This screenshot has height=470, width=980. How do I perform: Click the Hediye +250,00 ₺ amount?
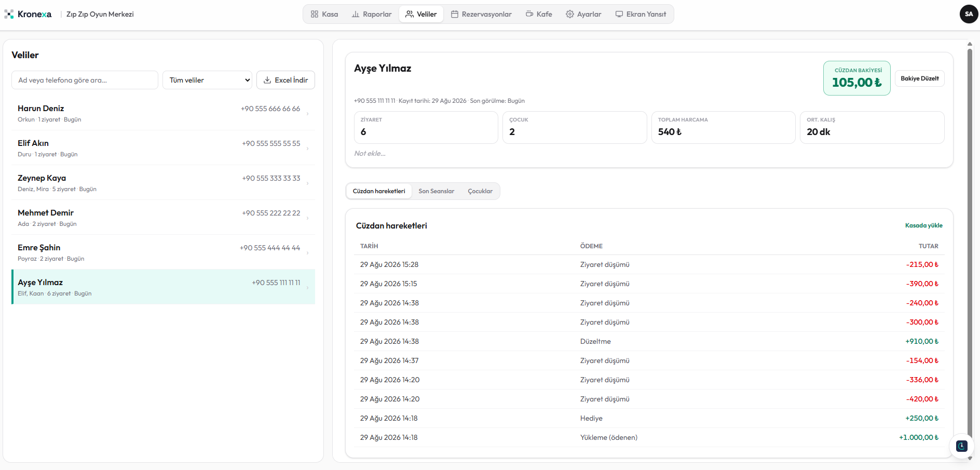(x=922, y=418)
